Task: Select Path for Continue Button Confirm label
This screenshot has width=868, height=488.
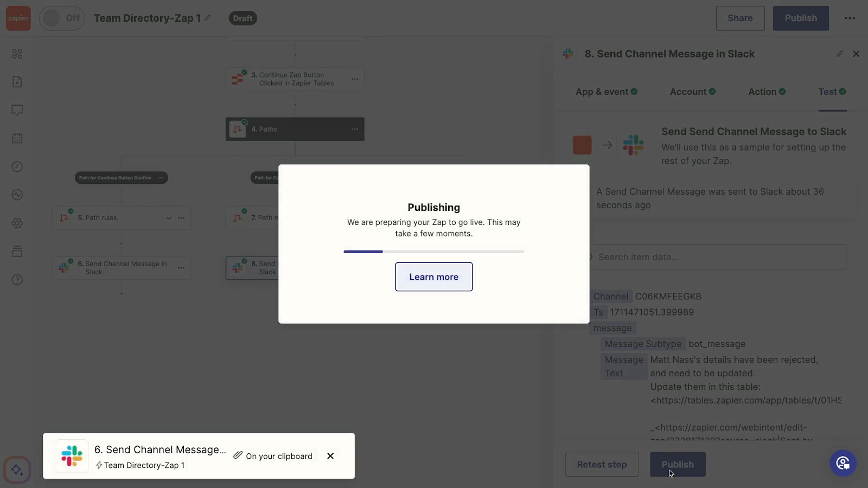Action: [115, 178]
